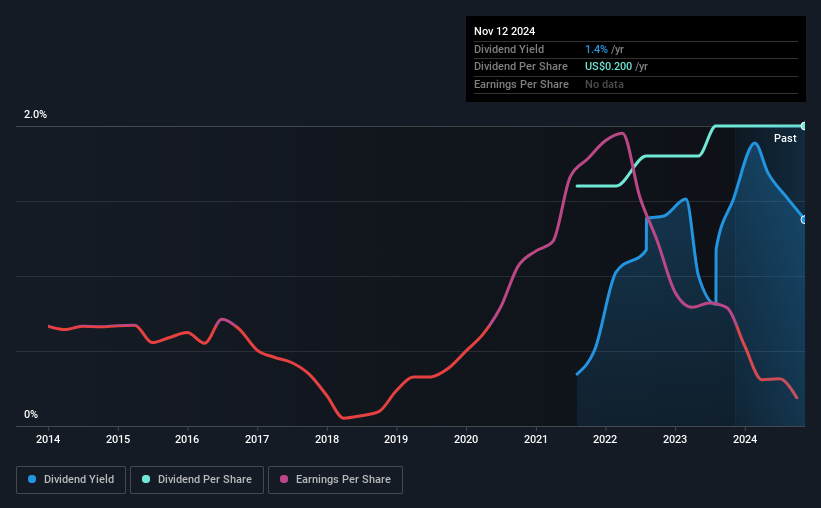Screen dimensions: 821x508
Task: Toggle the Dividend Per Share legend button
Action: coord(197,480)
